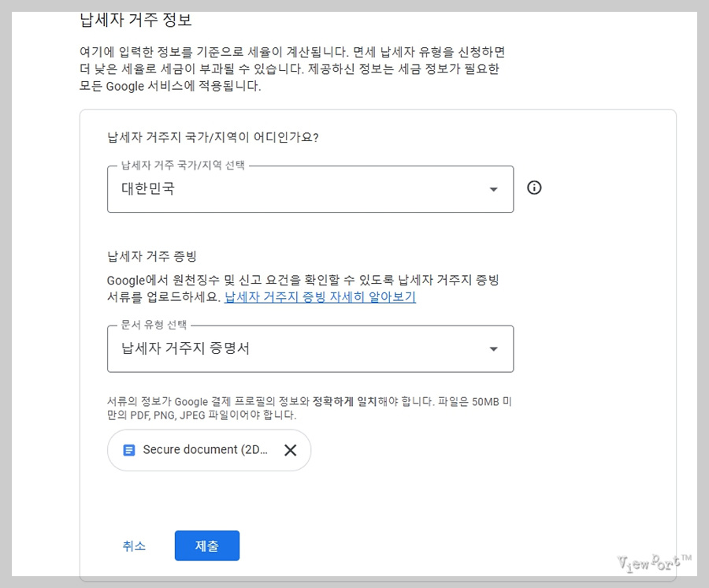This screenshot has width=709, height=588.
Task: Open the 문서 유형 선택 dropdown
Action: coord(310,348)
